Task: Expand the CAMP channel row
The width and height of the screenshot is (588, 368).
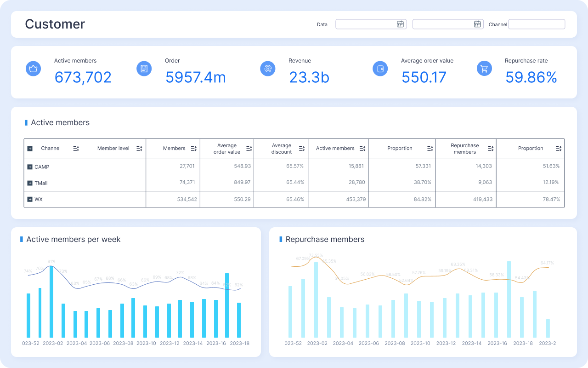Action: (x=30, y=167)
